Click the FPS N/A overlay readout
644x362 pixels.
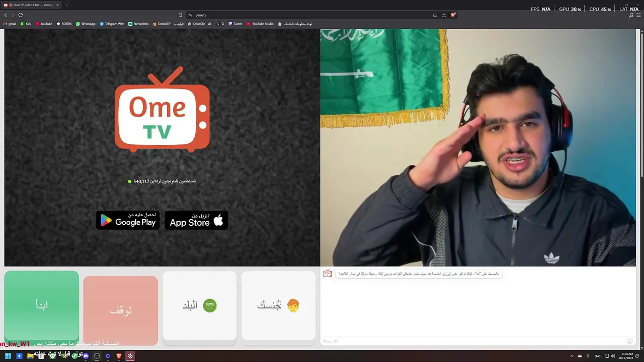[541, 9]
